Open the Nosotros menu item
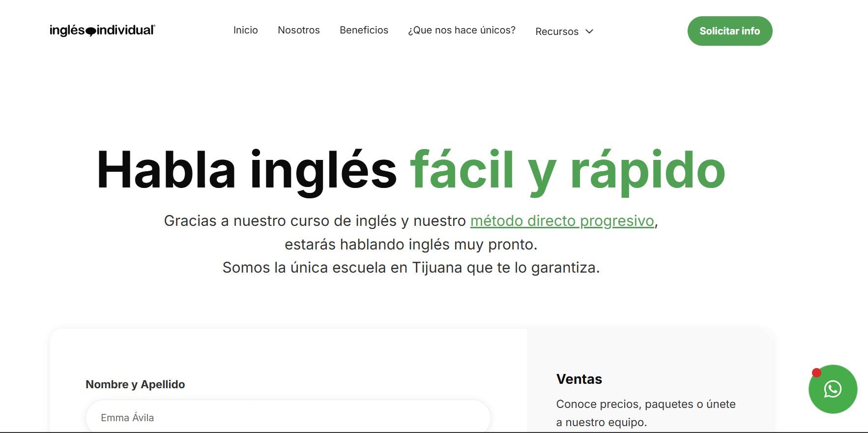Image resolution: width=868 pixels, height=433 pixels. 299,30
